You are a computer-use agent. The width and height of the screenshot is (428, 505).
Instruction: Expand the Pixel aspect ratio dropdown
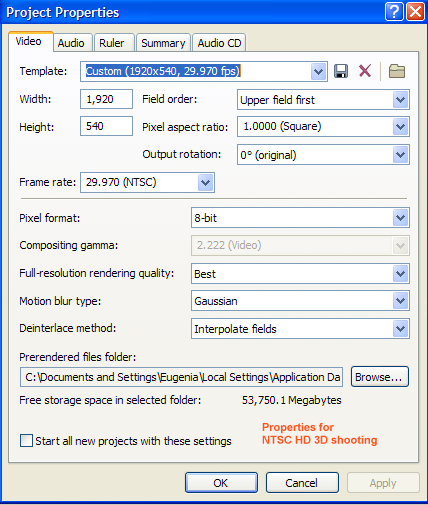(x=400, y=127)
